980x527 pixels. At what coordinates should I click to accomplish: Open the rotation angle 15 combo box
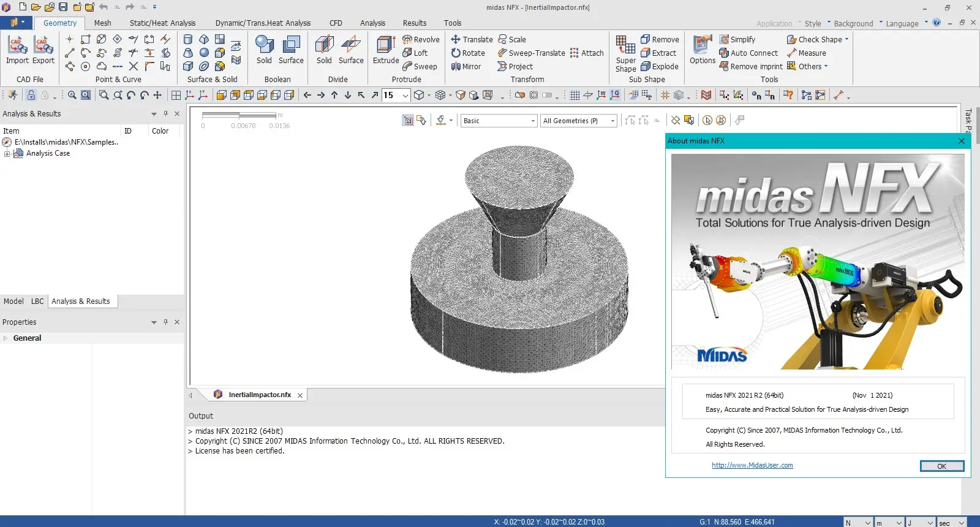pyautogui.click(x=396, y=95)
